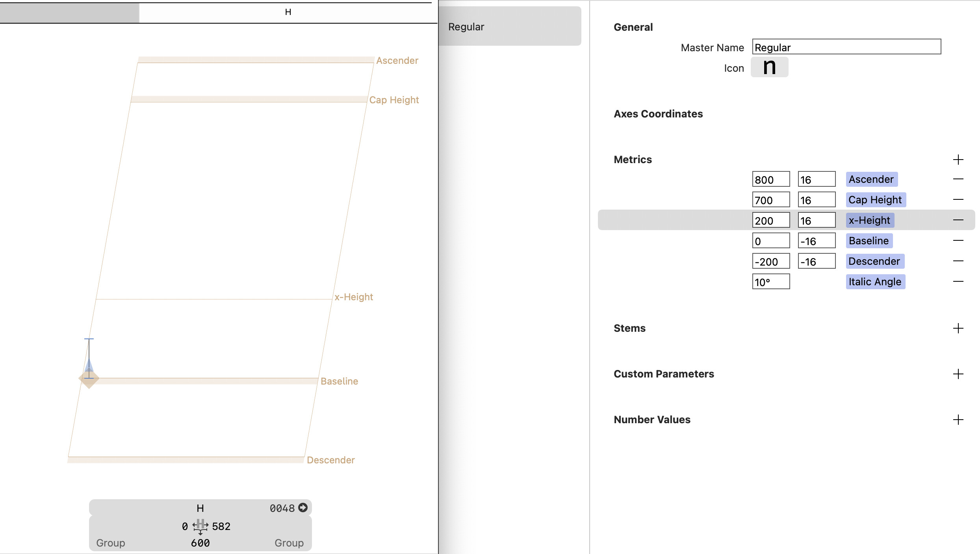The width and height of the screenshot is (980, 554).
Task: Click plus icon beside Number Values
Action: click(958, 420)
